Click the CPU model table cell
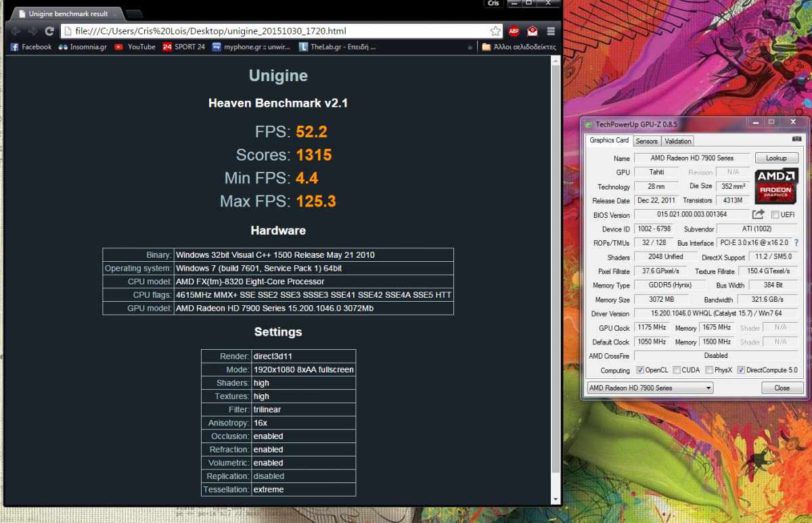The image size is (812, 523). (x=313, y=281)
